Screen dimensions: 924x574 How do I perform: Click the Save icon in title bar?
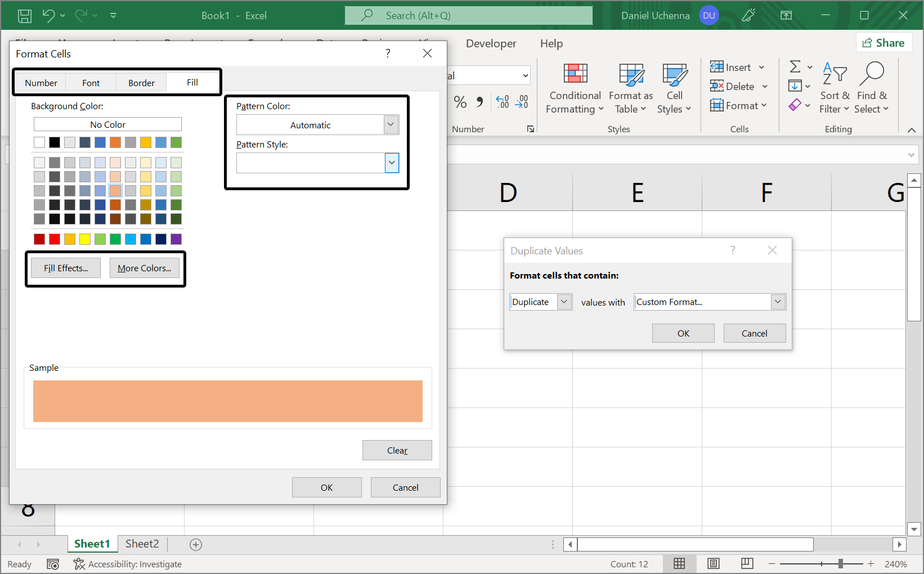pos(25,16)
